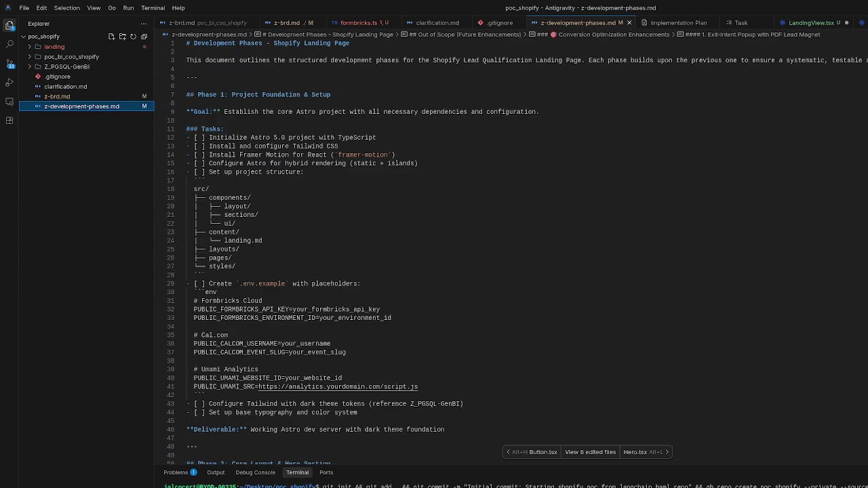Refresh the Explorer file tree
The height and width of the screenshot is (488, 868).
click(x=133, y=37)
